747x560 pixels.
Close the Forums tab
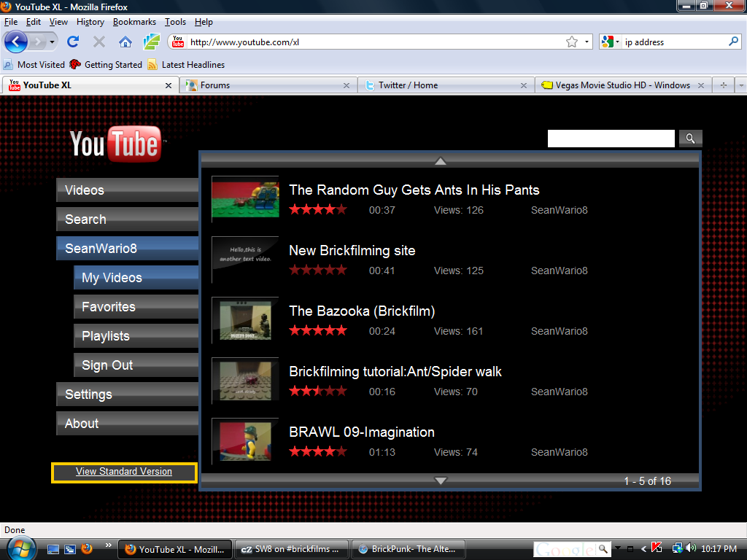click(347, 86)
